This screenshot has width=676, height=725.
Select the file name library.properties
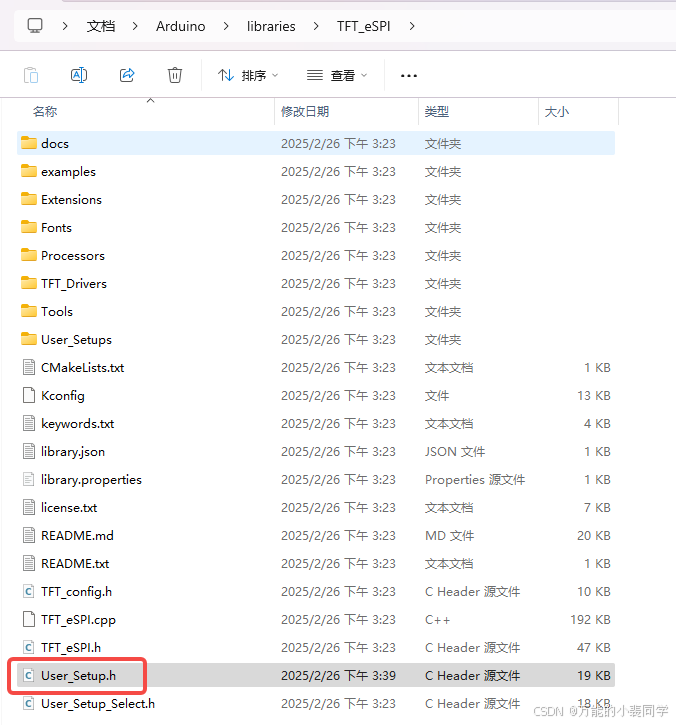pyautogui.click(x=92, y=480)
